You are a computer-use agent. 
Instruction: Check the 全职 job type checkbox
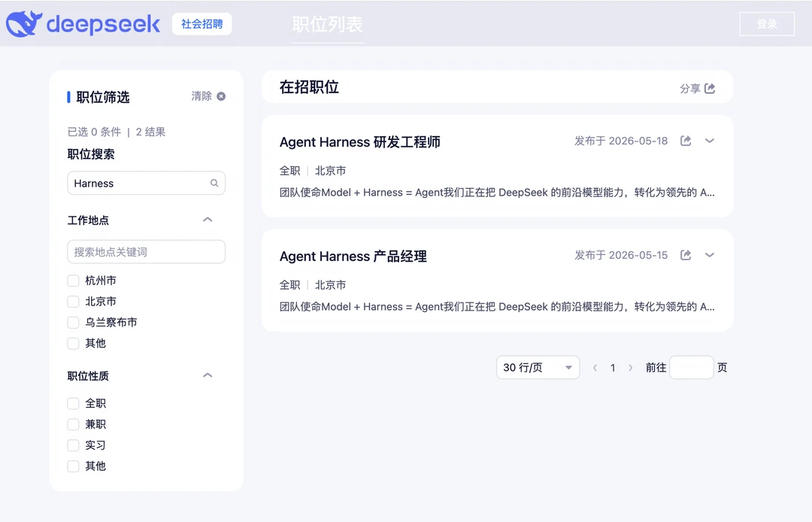pyautogui.click(x=73, y=403)
